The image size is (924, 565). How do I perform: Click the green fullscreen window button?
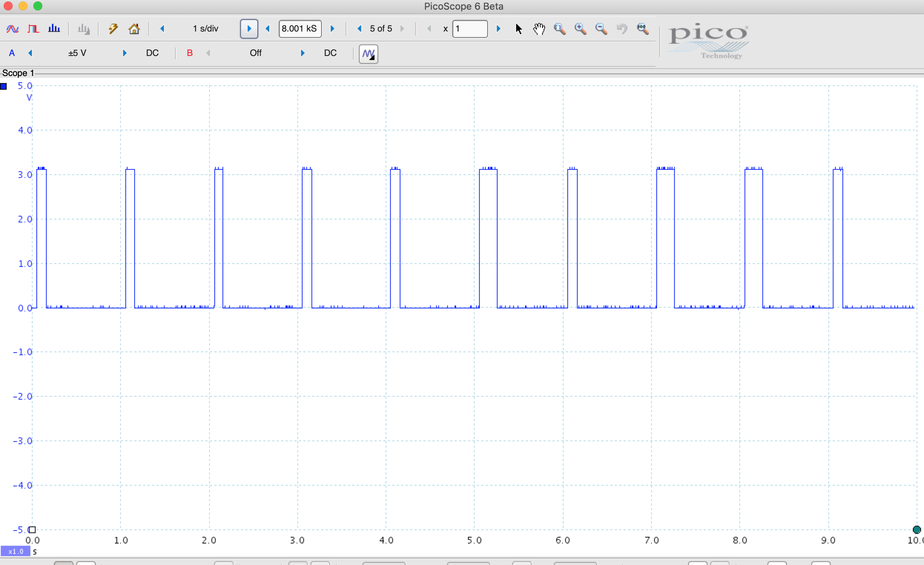[38, 6]
